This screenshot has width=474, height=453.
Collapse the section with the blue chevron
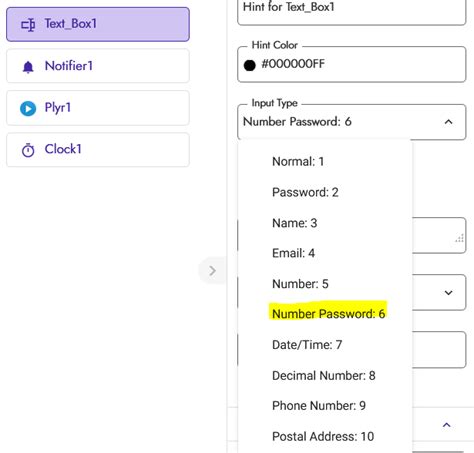click(x=447, y=425)
